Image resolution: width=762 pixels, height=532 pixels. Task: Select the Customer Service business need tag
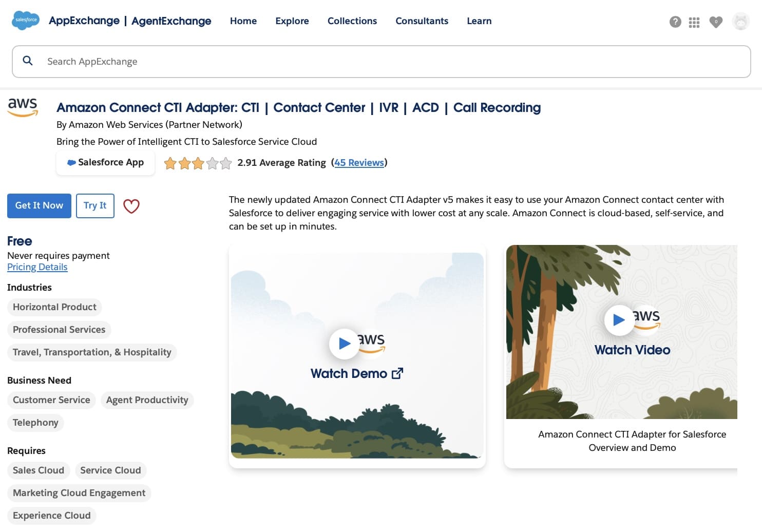point(51,400)
